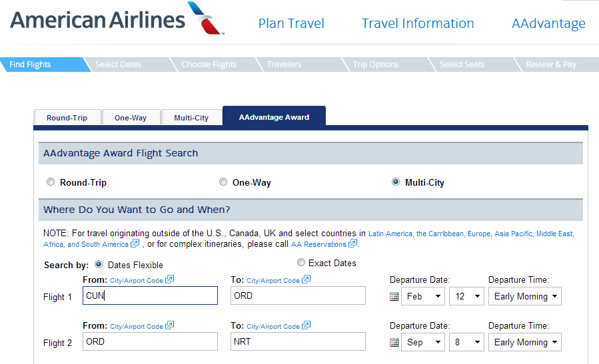This screenshot has width=599, height=364.
Task: Click Flight 2 To field containing NRT
Action: click(x=298, y=341)
